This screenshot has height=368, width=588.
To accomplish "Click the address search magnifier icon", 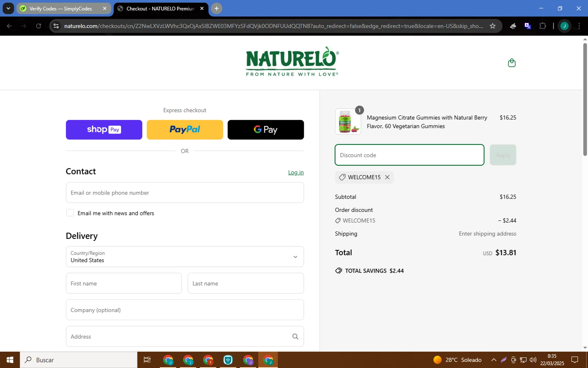I will (x=295, y=337).
